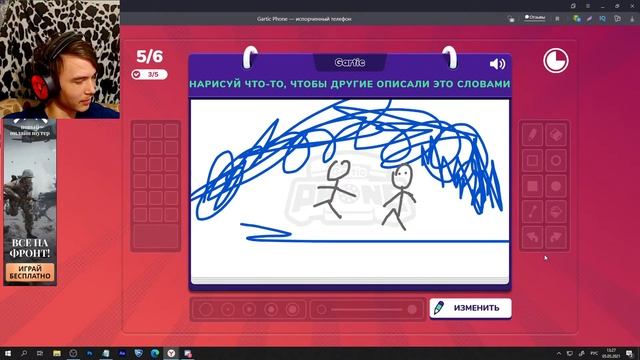Click the ИГРАЙ БЕСПЛАТНО ad button
Screen dimensions: 640x360
[x=30, y=272]
